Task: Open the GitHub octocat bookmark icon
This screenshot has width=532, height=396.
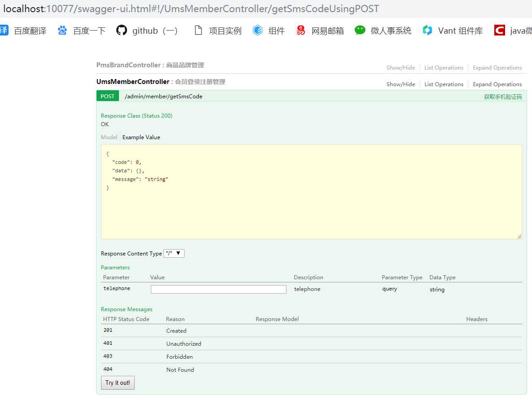Action: coord(122,30)
